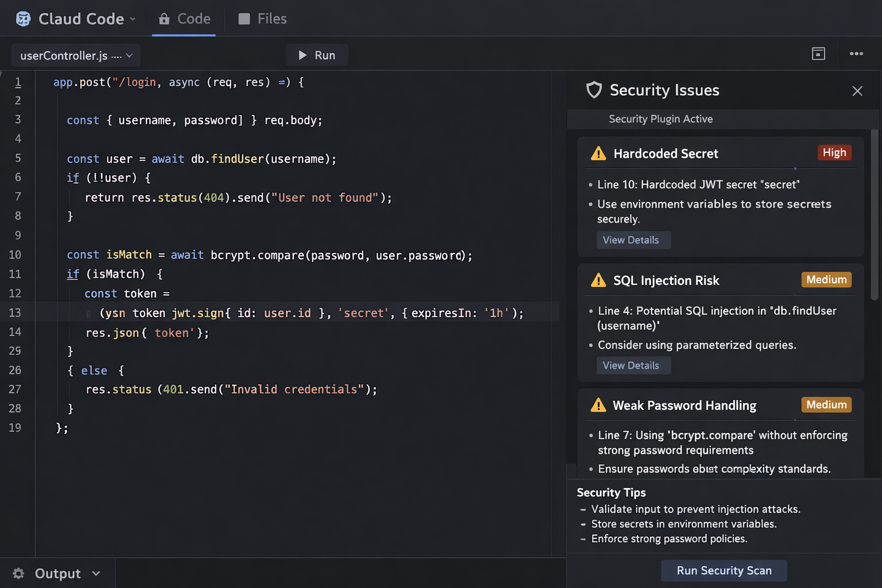Click 'Line 10: Hardcoded JWT secret' text

point(698,184)
